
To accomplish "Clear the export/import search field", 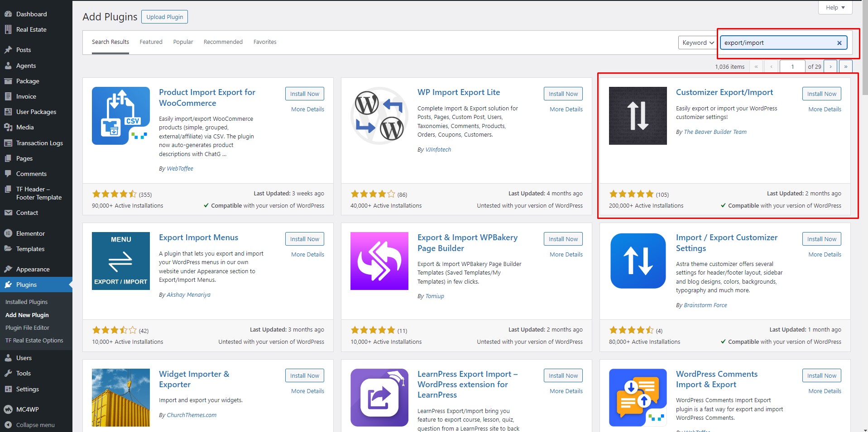I will pos(839,43).
